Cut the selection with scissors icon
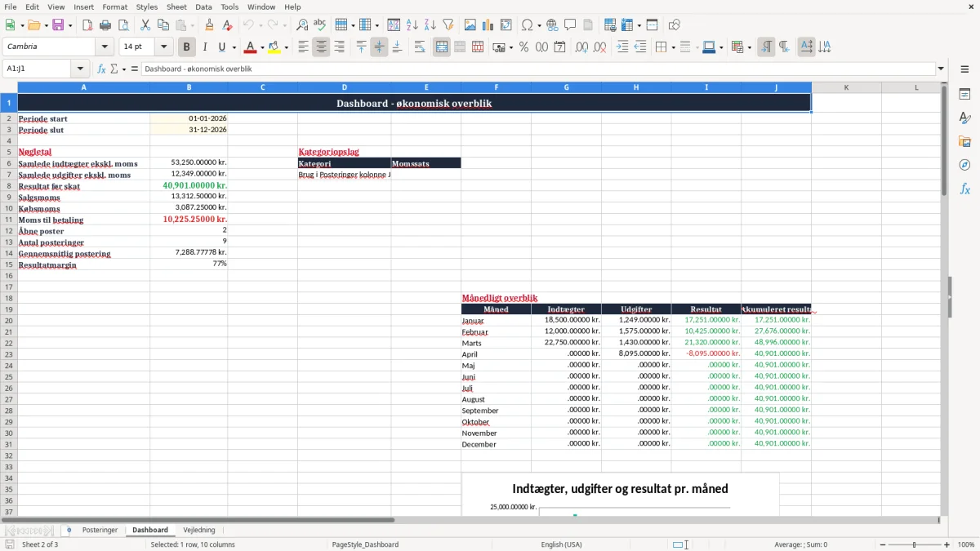Image resolution: width=980 pixels, height=551 pixels. coord(145,25)
